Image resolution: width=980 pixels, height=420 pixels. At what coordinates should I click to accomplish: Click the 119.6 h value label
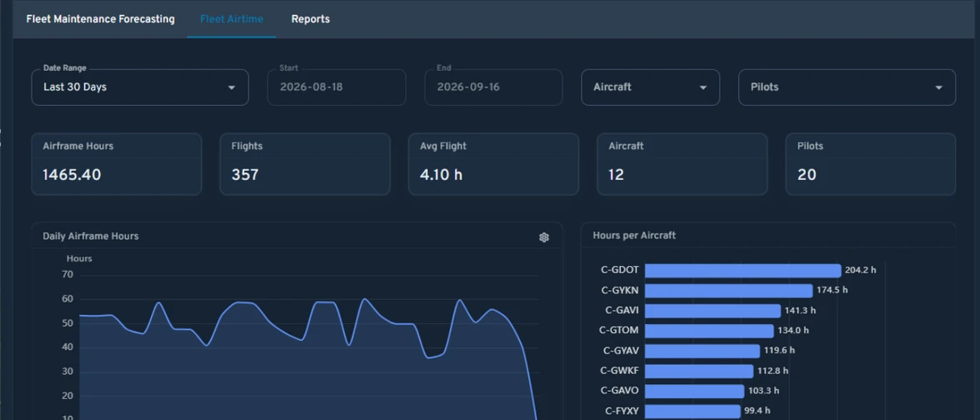[x=779, y=350]
